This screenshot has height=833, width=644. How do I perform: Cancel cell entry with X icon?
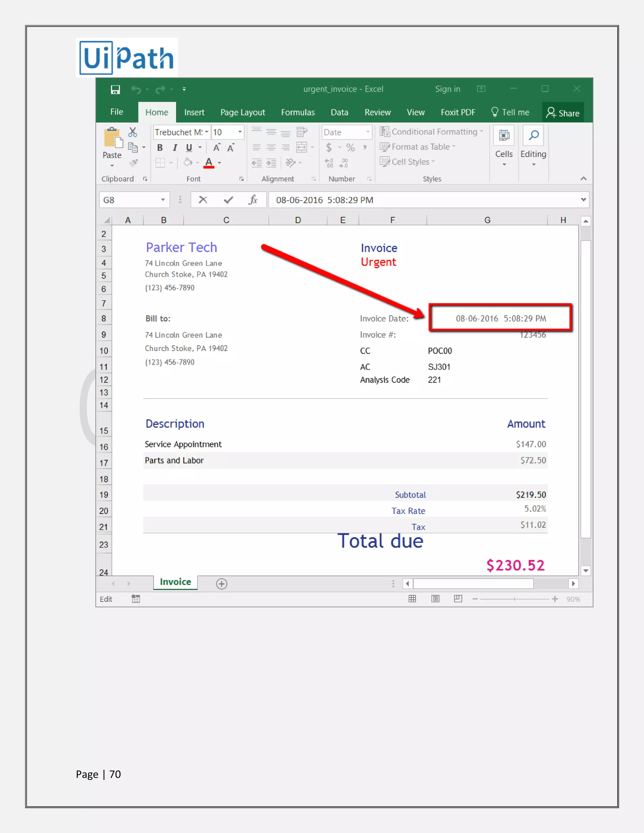pos(203,200)
